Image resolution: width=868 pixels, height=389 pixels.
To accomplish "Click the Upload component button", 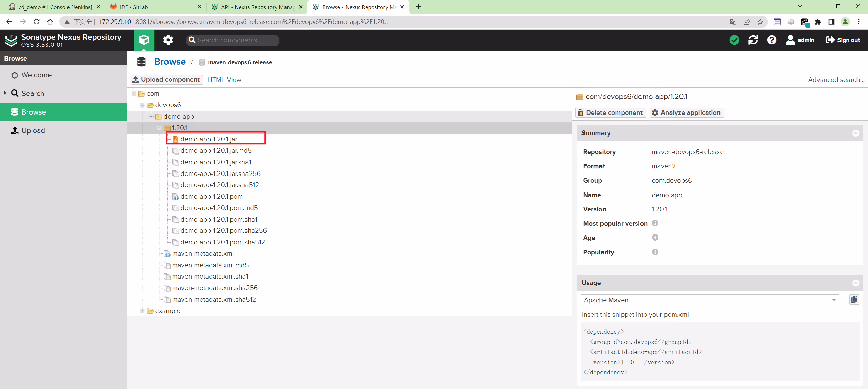I will click(167, 80).
